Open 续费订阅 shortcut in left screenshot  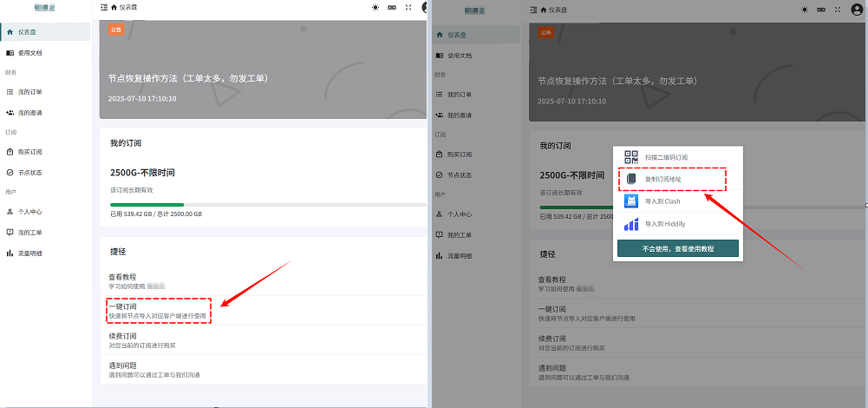pyautogui.click(x=264, y=340)
